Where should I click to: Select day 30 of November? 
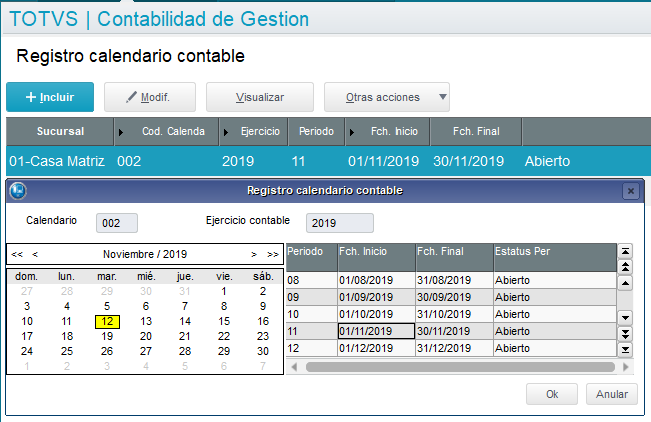point(263,351)
